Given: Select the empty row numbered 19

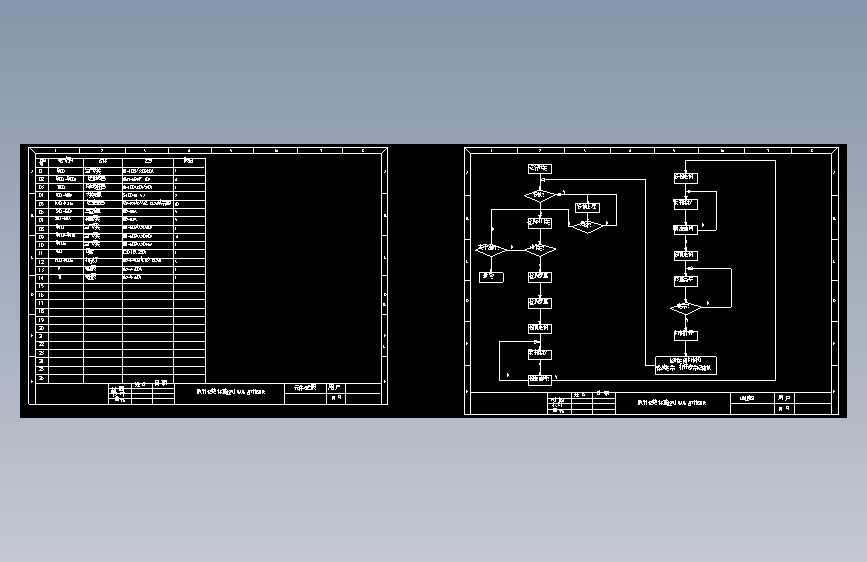Looking at the screenshot, I should coord(121,320).
